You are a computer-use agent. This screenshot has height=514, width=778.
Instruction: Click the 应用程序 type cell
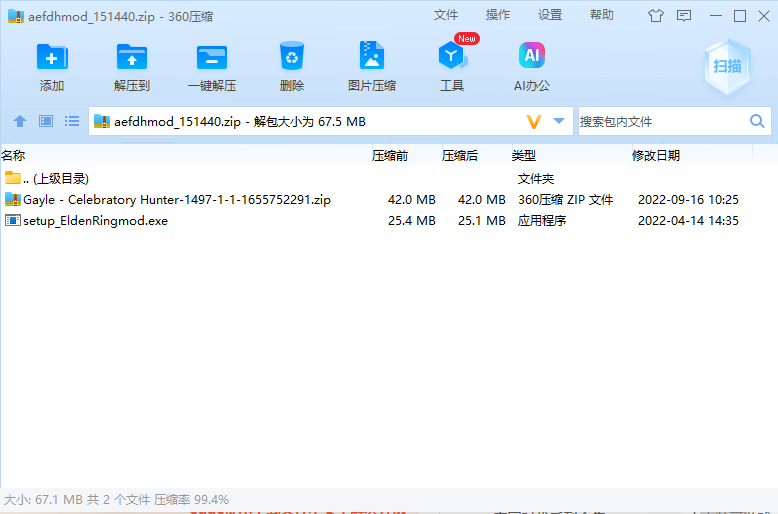[x=542, y=220]
